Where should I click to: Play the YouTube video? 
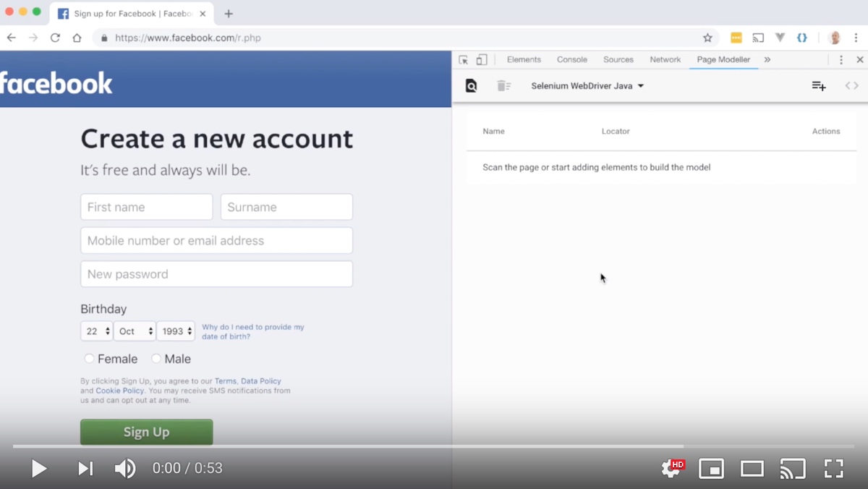pyautogui.click(x=39, y=469)
